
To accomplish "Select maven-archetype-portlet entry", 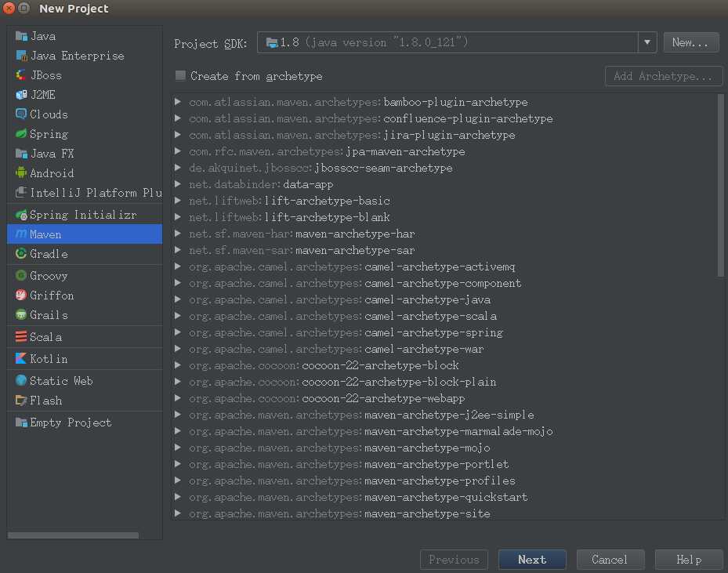I will click(x=349, y=464).
